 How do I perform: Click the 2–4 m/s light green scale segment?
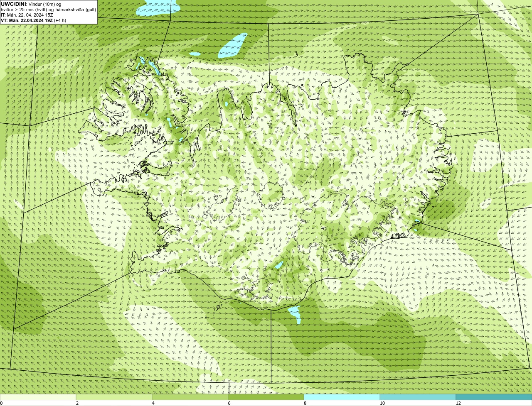tap(114, 397)
